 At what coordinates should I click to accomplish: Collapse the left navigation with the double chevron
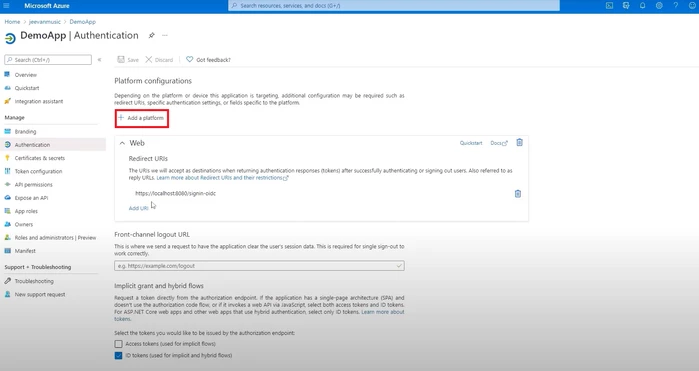pos(99,59)
